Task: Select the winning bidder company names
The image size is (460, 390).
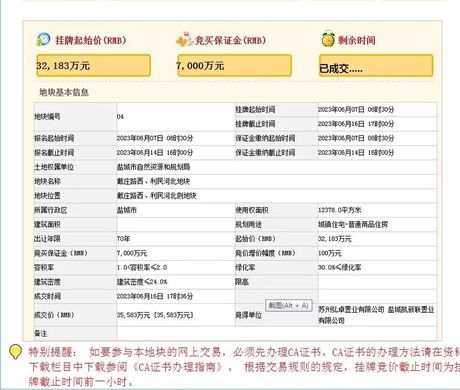Action: (x=376, y=315)
